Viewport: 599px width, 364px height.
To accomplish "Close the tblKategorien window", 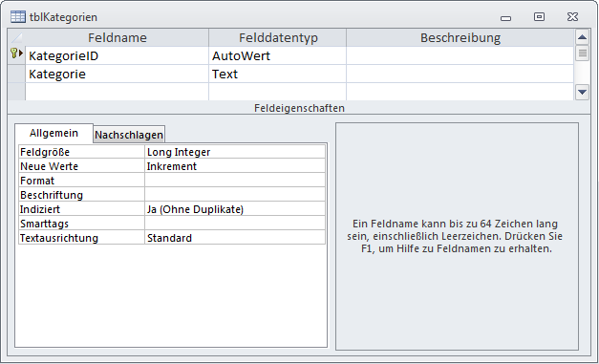I will click(x=572, y=16).
